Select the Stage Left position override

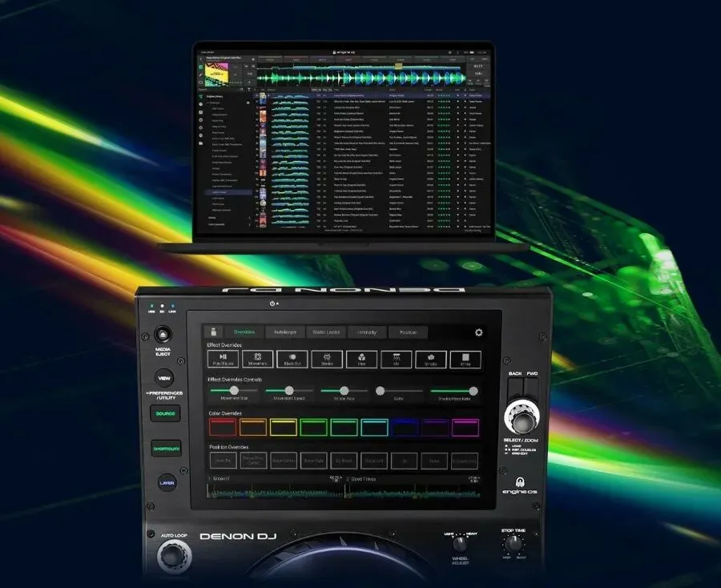(374, 461)
